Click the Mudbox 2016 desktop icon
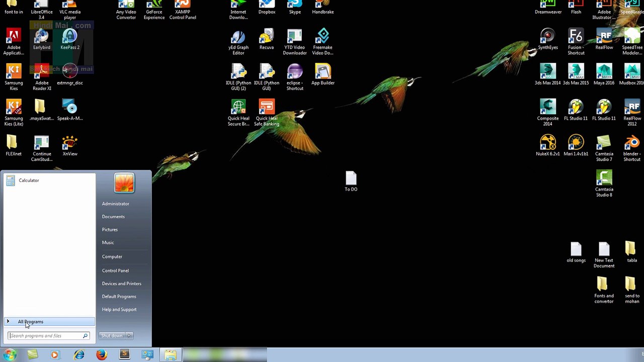 632,75
